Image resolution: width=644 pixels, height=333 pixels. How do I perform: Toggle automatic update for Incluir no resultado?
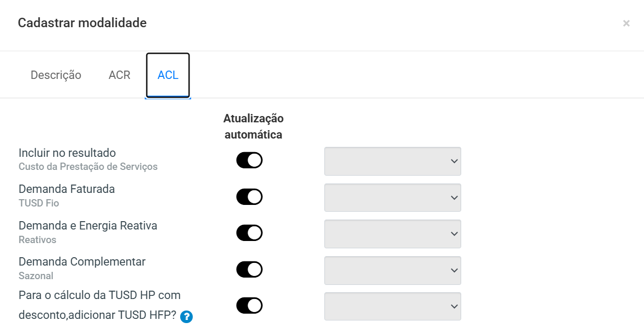(249, 160)
